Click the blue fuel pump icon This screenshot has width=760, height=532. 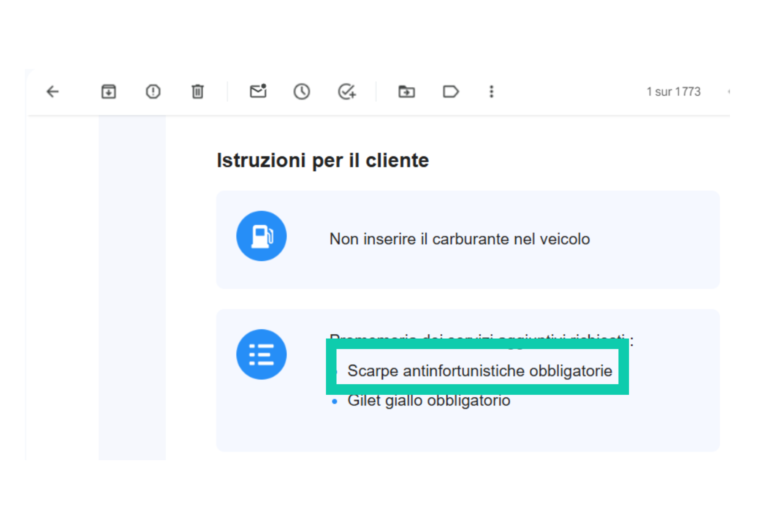(x=261, y=236)
